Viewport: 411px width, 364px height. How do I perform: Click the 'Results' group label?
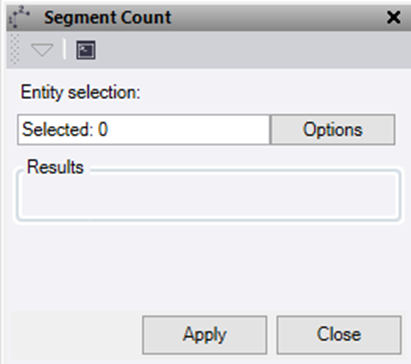click(55, 167)
